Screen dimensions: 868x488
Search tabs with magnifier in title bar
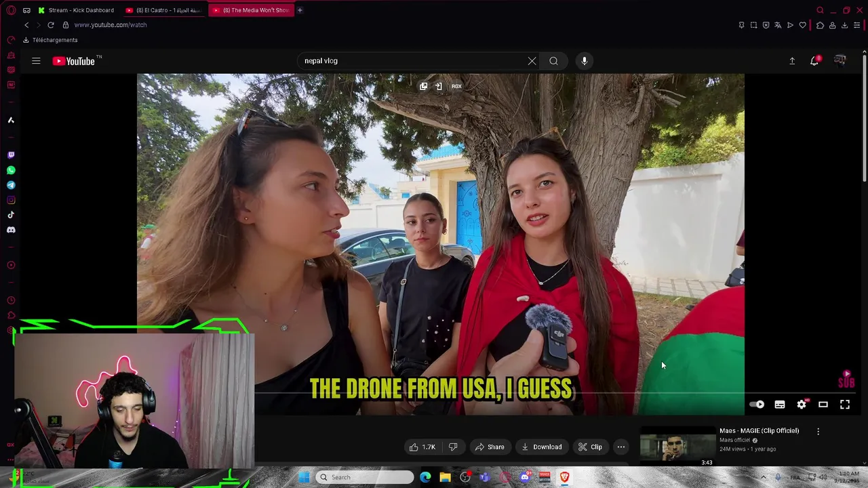[820, 10]
